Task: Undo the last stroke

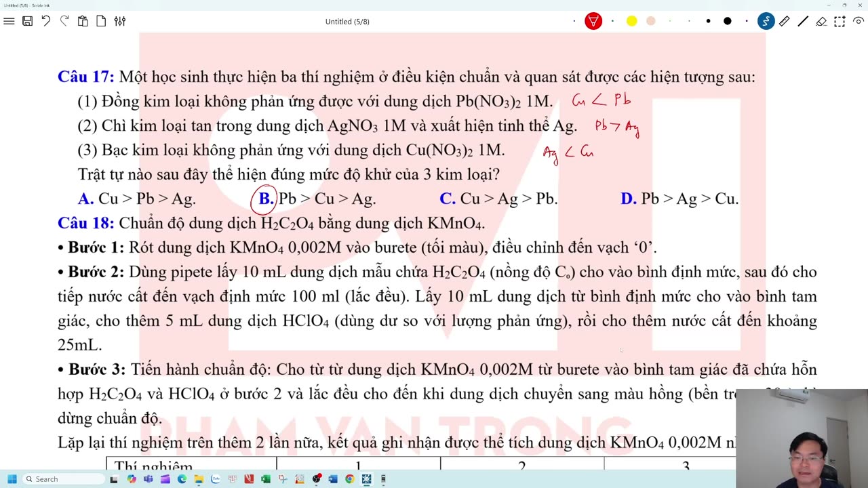Action: click(45, 21)
